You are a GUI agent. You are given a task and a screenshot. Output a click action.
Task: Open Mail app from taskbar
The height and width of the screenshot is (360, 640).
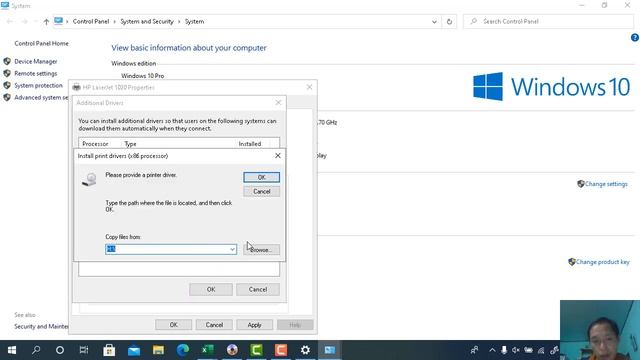(x=134, y=350)
